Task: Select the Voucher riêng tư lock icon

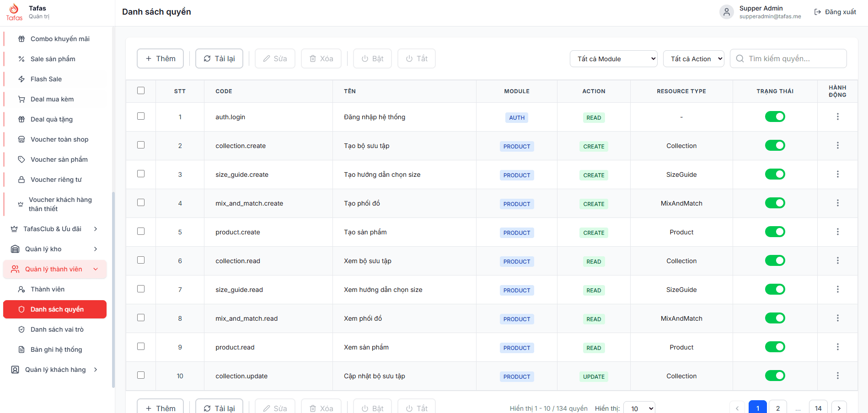Action: (21, 179)
